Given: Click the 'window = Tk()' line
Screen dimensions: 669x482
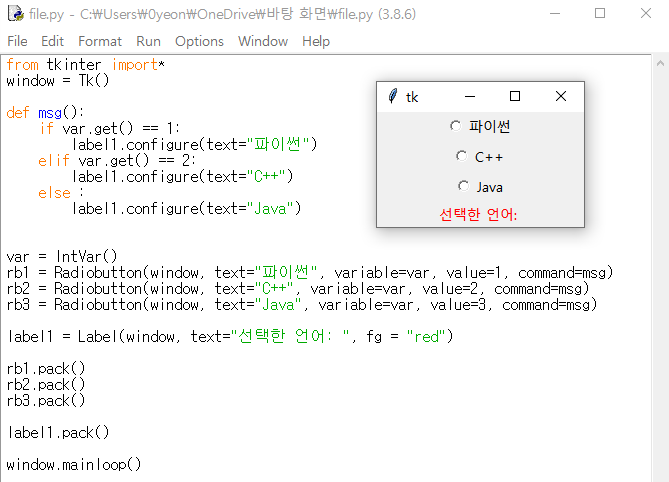Looking at the screenshot, I should [58, 81].
